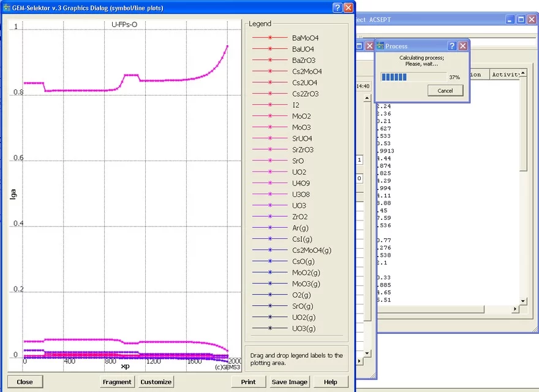This screenshot has height=392, width=539.
Task: Select the O2(g) legend label
Action: [x=301, y=295]
